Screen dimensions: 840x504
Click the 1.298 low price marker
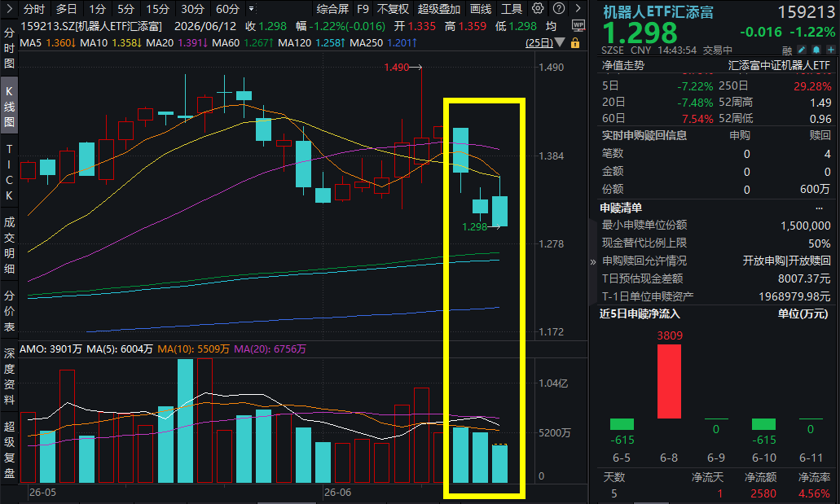tap(481, 227)
